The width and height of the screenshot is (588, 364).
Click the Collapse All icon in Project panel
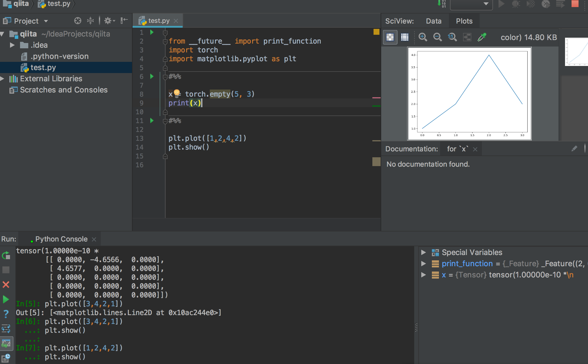[90, 21]
